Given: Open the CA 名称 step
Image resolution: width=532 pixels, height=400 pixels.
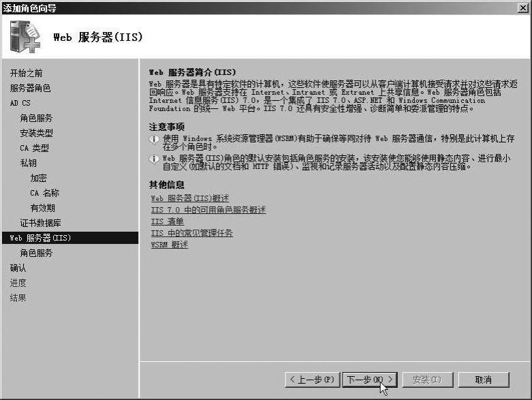Looking at the screenshot, I should [44, 193].
